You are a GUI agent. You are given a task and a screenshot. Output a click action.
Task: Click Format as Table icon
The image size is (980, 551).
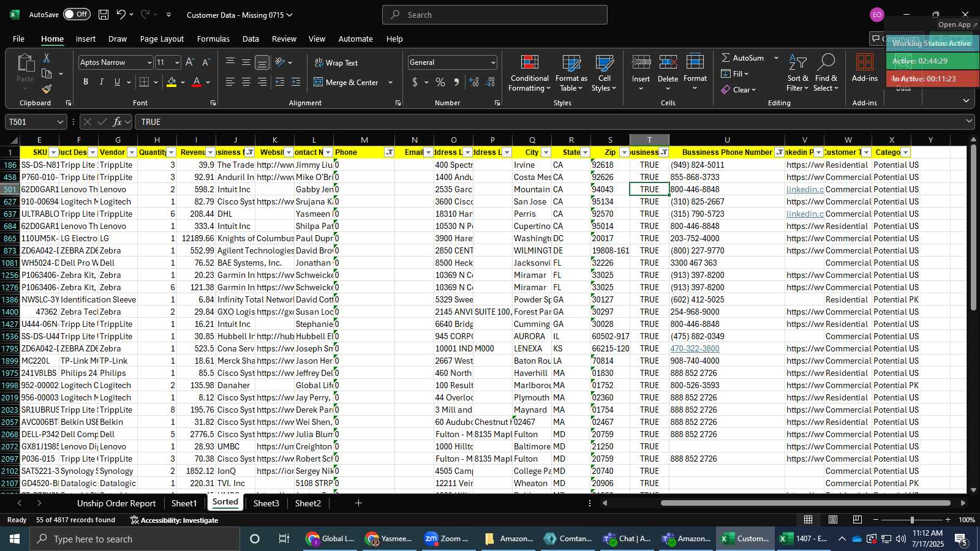click(571, 73)
